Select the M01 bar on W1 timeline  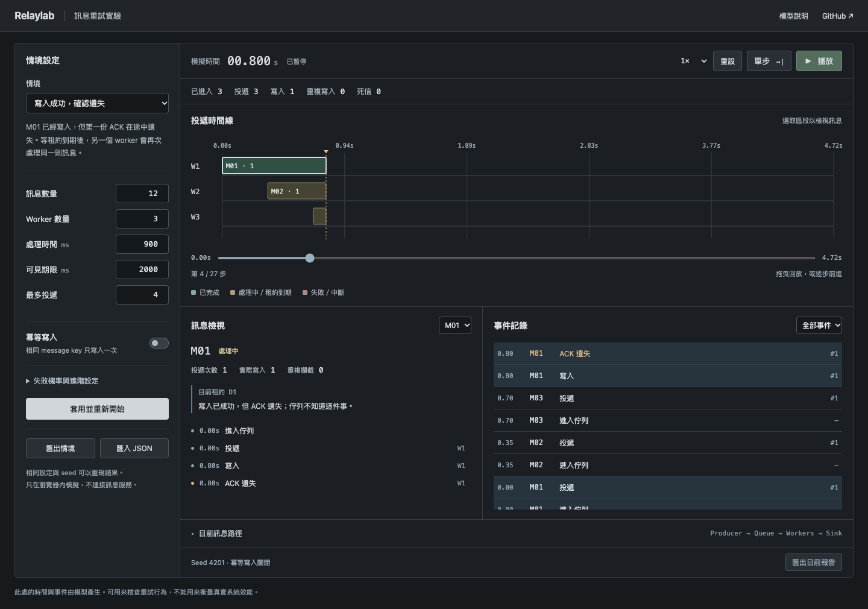pos(274,166)
